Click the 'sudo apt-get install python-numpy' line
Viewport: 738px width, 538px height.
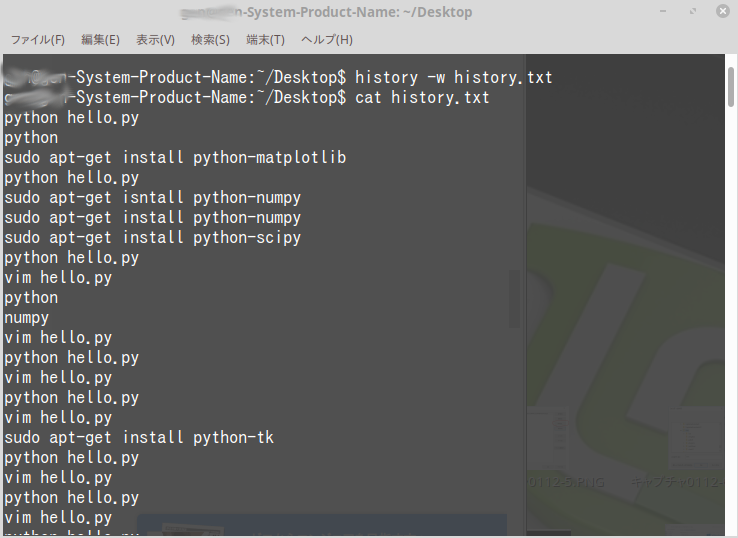[152, 217]
